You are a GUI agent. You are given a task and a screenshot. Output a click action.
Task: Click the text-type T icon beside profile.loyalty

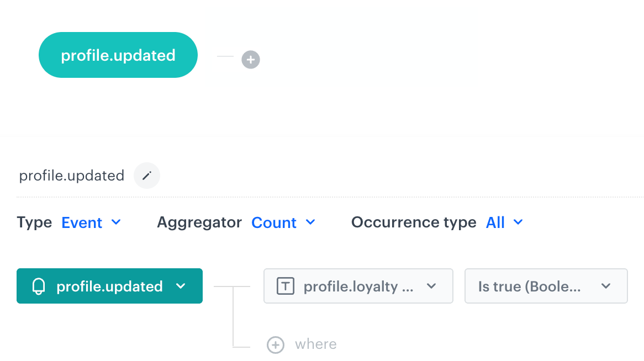click(285, 286)
